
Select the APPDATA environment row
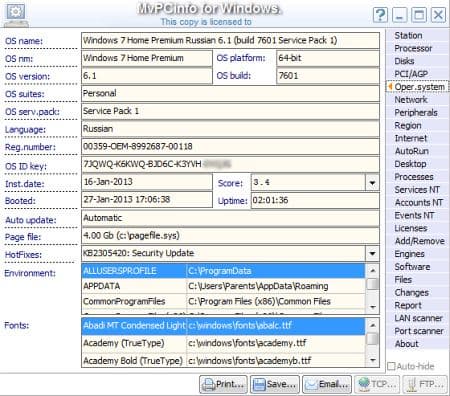click(223, 286)
